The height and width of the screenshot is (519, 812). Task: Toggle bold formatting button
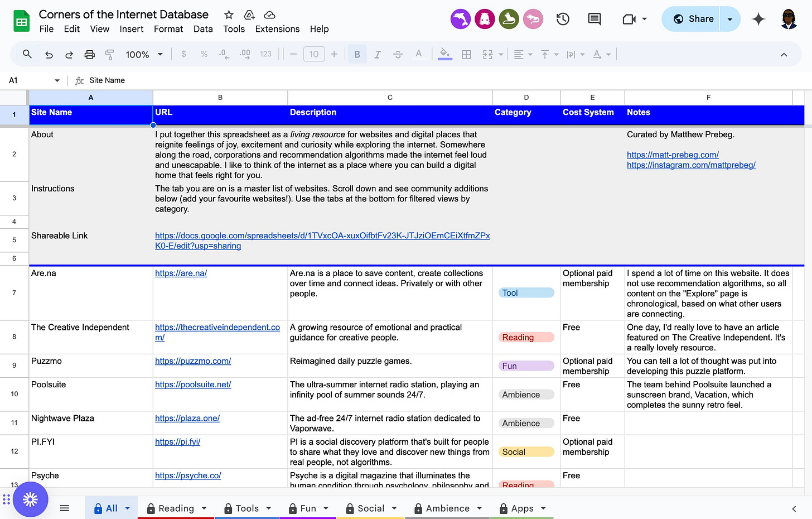(357, 55)
